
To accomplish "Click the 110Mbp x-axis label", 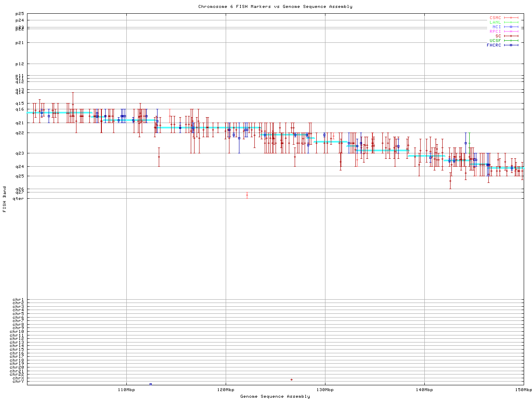I will [x=126, y=390].
